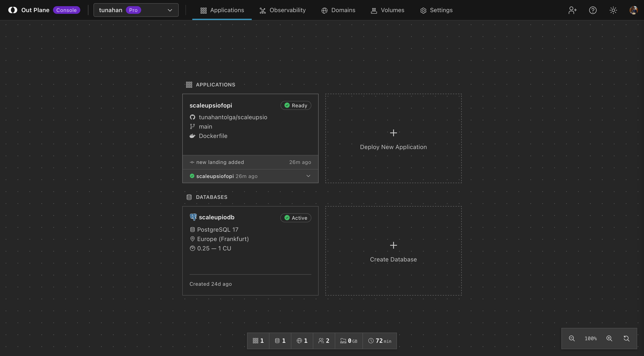644x356 pixels.
Task: Click the team members count stat
Action: pyautogui.click(x=324, y=341)
